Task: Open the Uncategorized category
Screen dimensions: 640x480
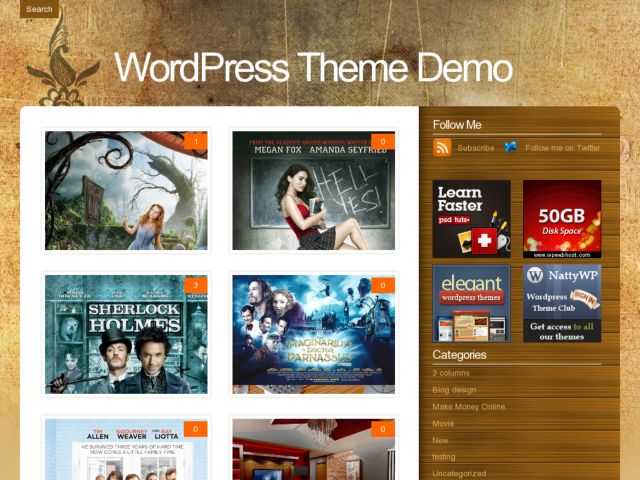Action: click(x=459, y=474)
